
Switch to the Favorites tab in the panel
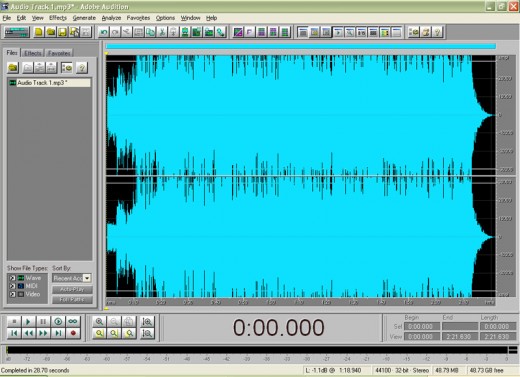(59, 53)
